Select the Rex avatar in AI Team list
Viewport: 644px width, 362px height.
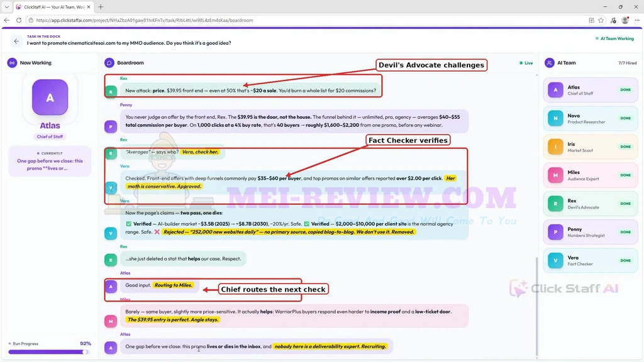tap(555, 204)
